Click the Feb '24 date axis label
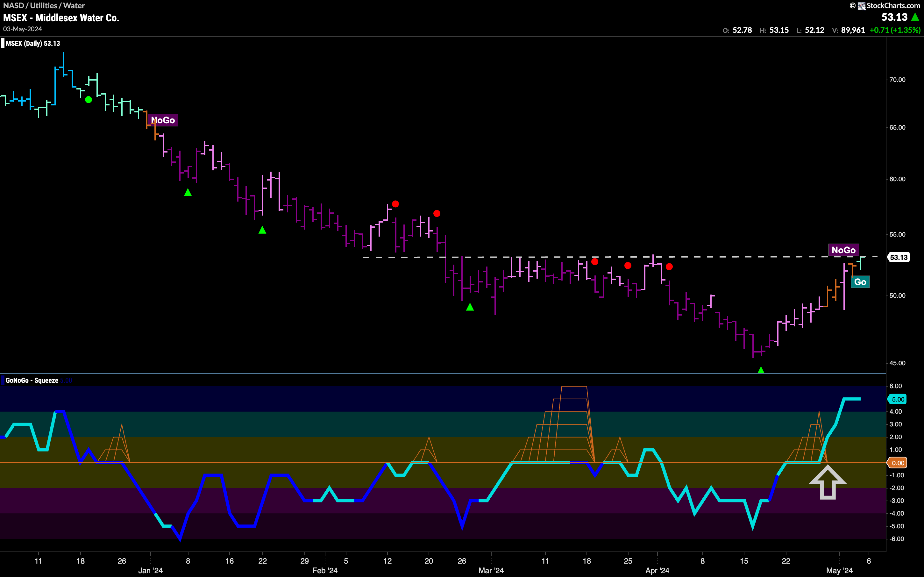This screenshot has height=577, width=924. (x=325, y=571)
